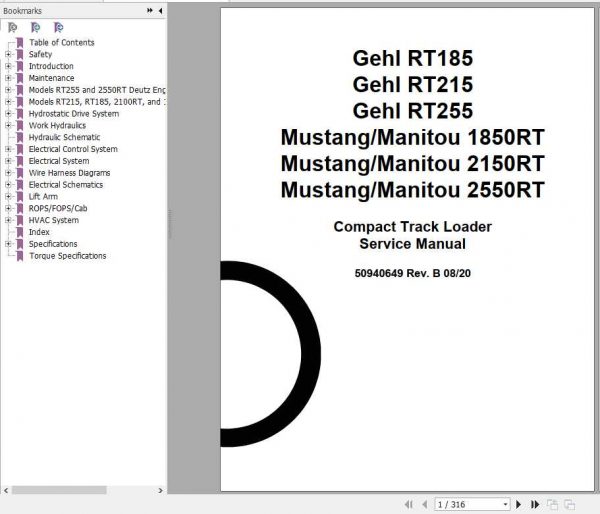Expand the Introduction bookmark
600x514 pixels.
(8, 66)
